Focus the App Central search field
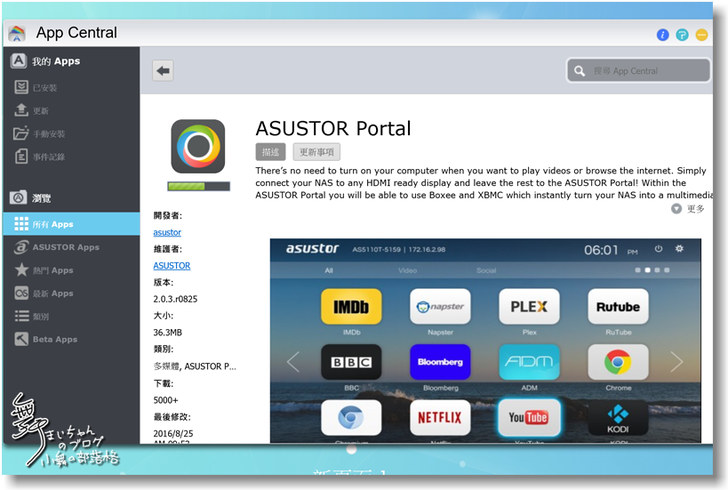Viewport: 728px width, 490px height. pos(638,71)
